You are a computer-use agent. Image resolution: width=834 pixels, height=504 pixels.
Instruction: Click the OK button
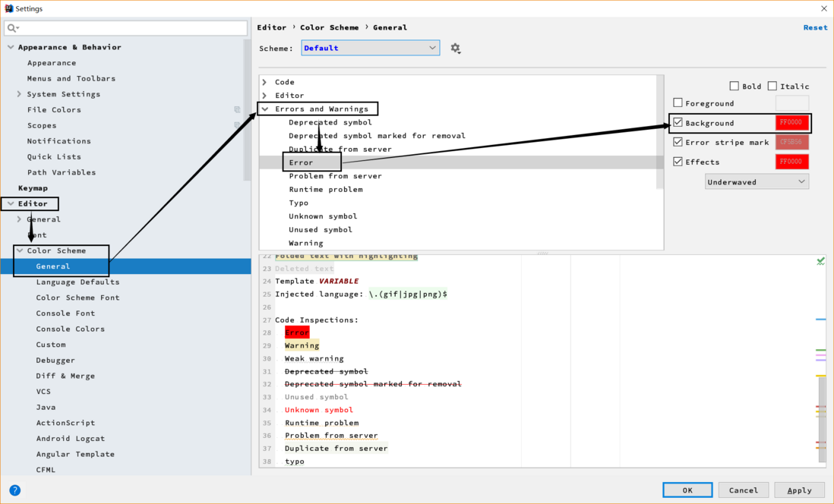[687, 490]
